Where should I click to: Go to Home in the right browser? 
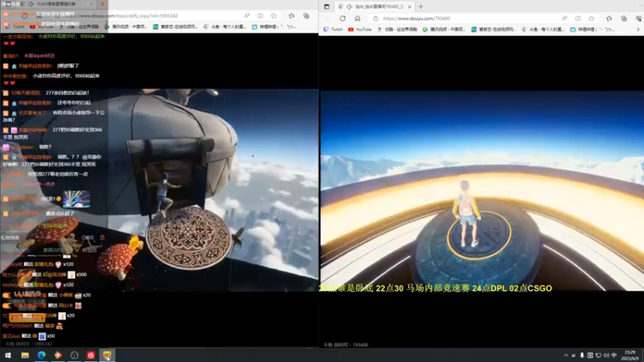[x=357, y=19]
